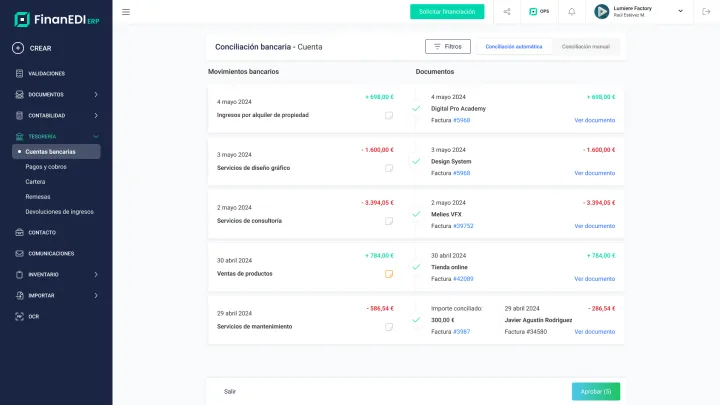Open Validaciones in the sidebar
The height and width of the screenshot is (405, 720).
click(x=46, y=73)
